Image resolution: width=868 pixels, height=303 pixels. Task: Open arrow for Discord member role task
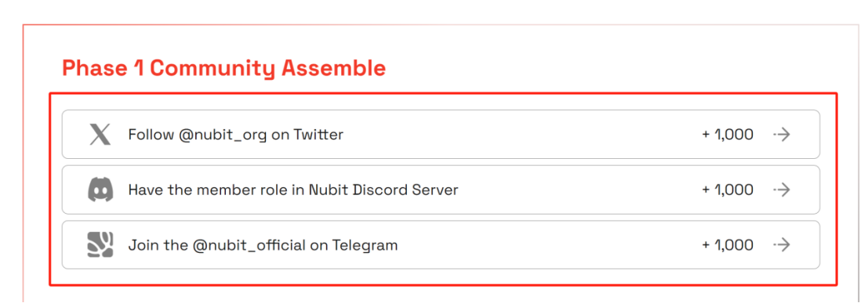point(781,189)
